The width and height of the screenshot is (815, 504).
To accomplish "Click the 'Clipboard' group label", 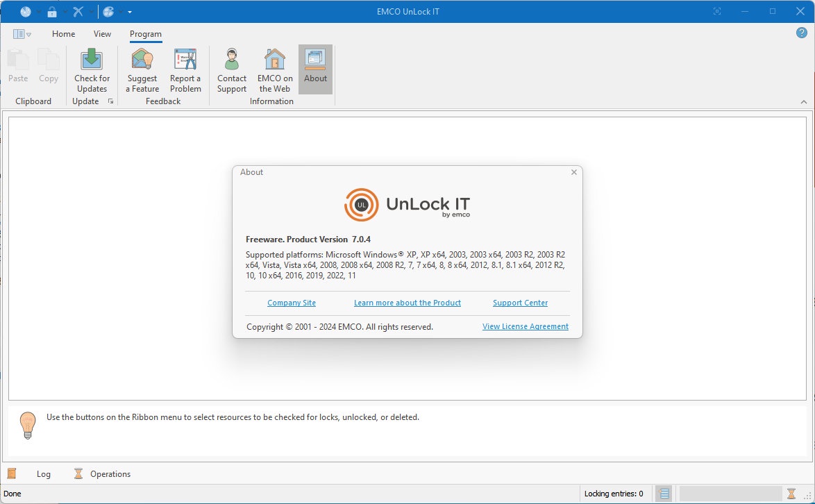I will (33, 101).
